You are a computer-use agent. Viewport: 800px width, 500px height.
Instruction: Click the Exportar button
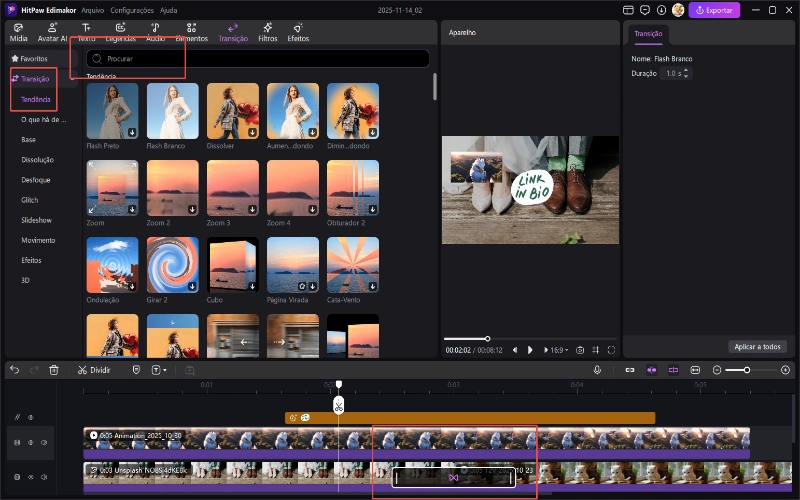click(714, 10)
